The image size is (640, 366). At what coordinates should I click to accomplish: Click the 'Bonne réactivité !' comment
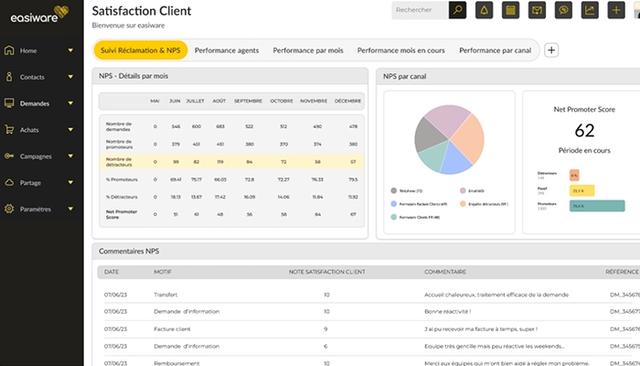448,311
